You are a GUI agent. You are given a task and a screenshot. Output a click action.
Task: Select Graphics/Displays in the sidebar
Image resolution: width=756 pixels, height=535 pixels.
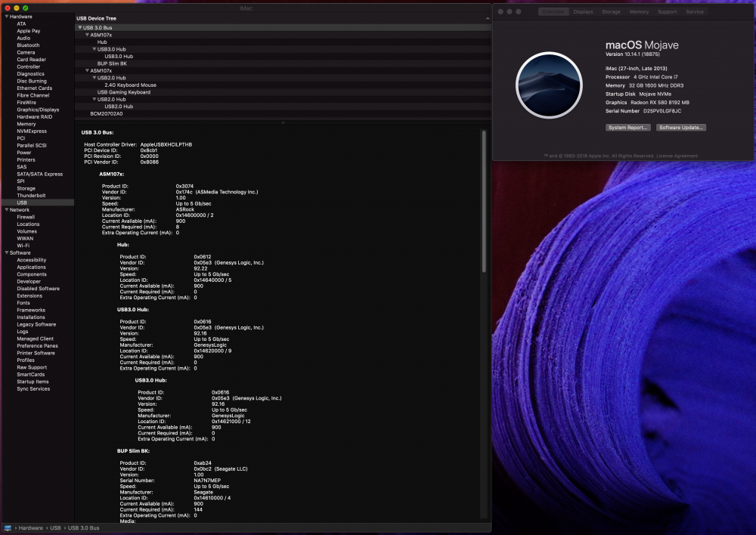pyautogui.click(x=38, y=110)
